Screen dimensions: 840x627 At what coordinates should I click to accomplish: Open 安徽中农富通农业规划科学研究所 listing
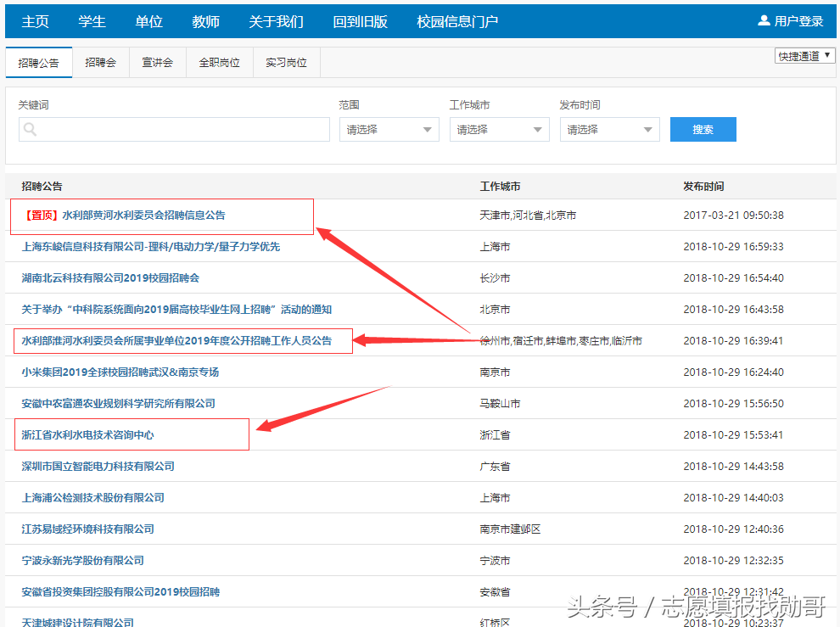point(119,404)
